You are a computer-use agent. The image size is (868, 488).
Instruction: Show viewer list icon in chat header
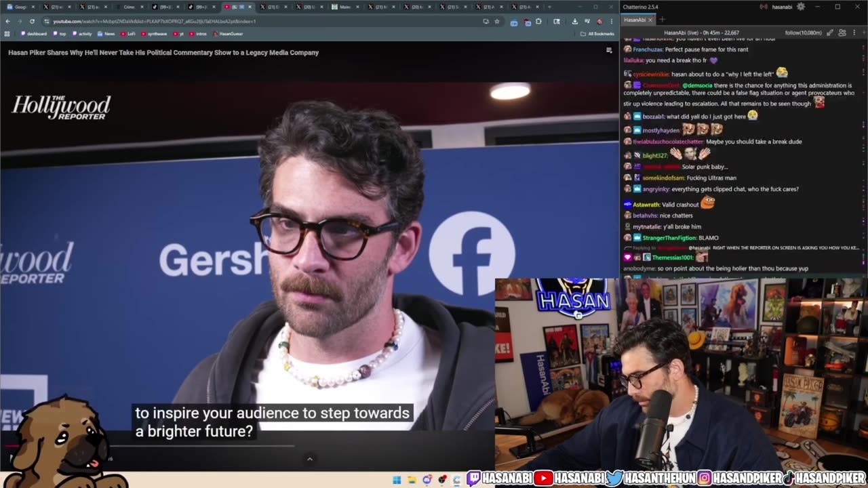842,33
